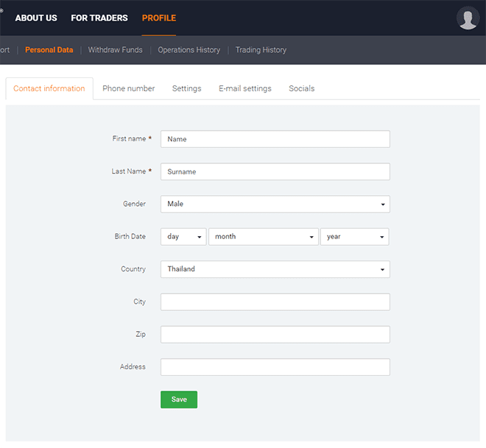View Trading History
This screenshot has height=448, width=486.
[x=261, y=50]
